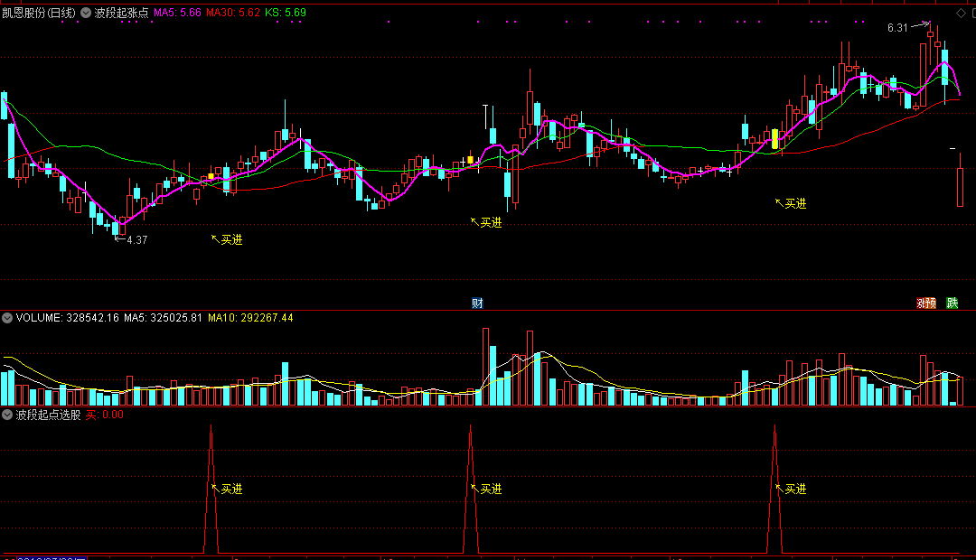
Task: Click the 波段起点选股 panel title
Action: click(49, 415)
